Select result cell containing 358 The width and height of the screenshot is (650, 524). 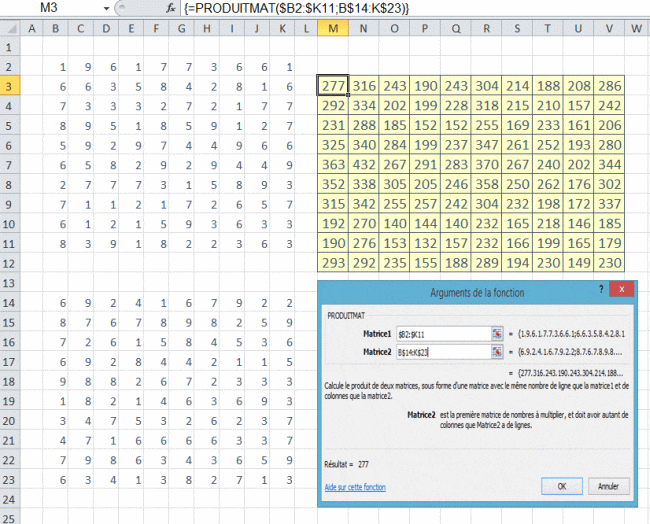coord(486,184)
